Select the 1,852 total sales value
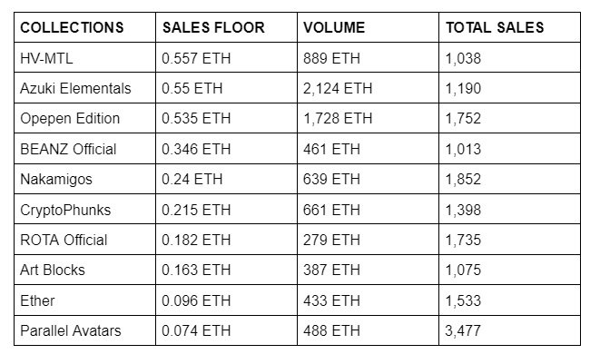Viewport: 600px width, 364px height. click(463, 180)
